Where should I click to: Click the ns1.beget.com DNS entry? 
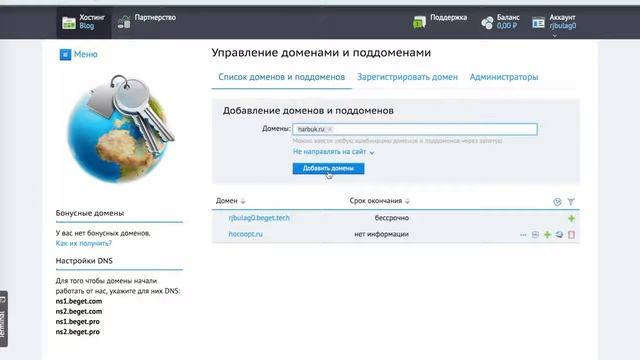tap(79, 301)
